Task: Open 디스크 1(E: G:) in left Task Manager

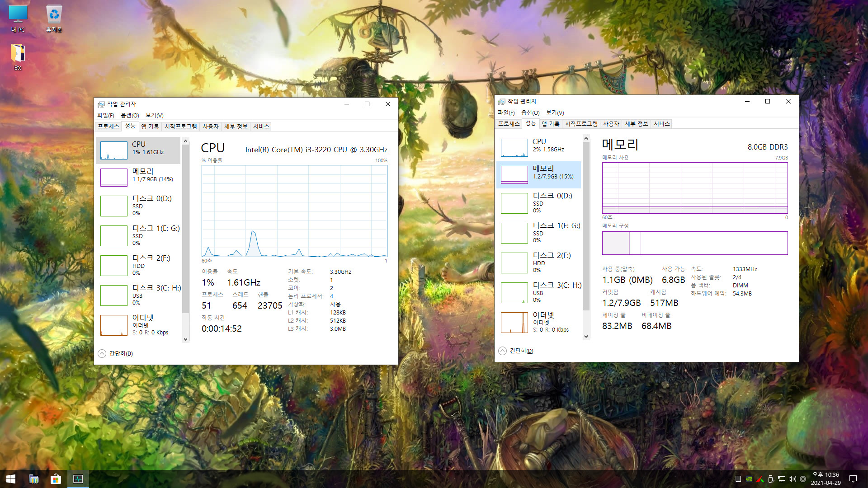Action: (138, 235)
